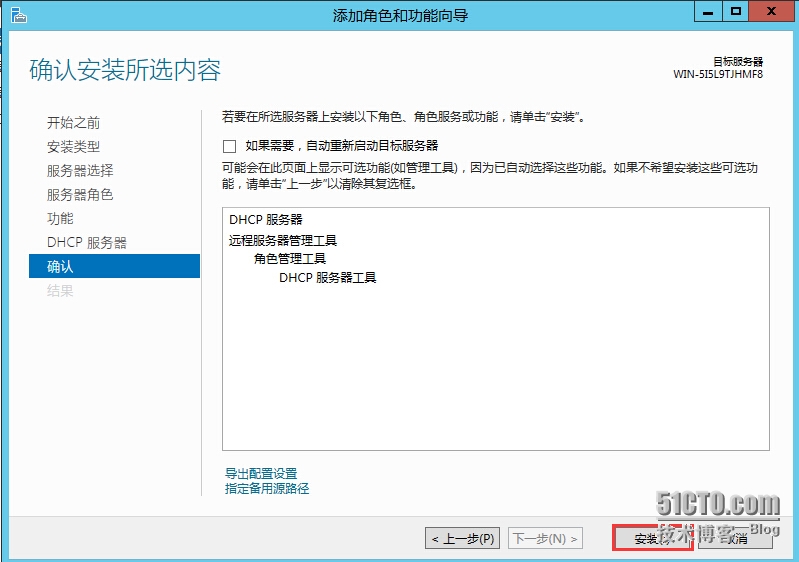Screen dimensions: 799x562
Task: Open the 安装类型 step
Action: [73, 147]
